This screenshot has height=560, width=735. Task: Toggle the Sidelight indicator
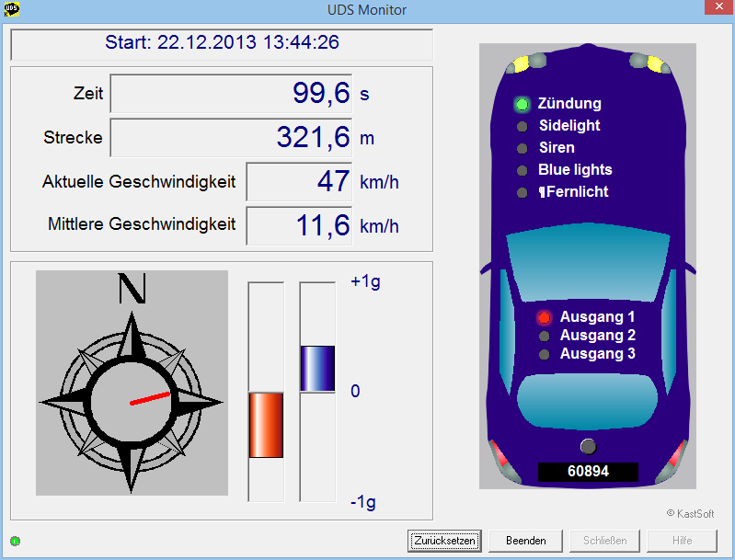522,126
